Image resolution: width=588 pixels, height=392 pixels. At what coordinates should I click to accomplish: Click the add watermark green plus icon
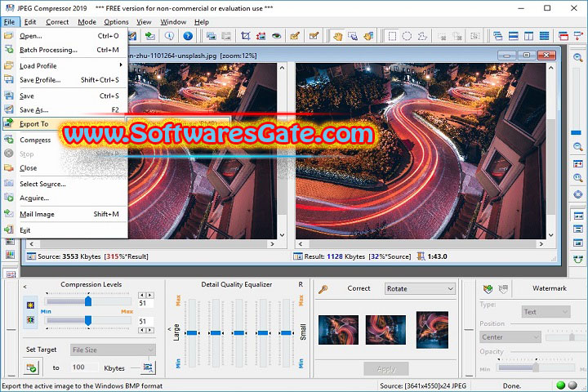point(488,288)
